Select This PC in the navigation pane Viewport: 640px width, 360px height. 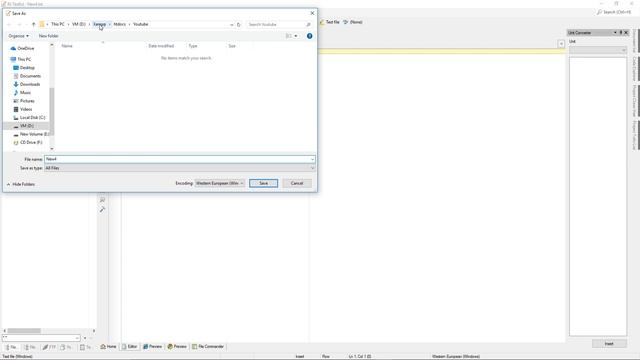[x=24, y=60]
